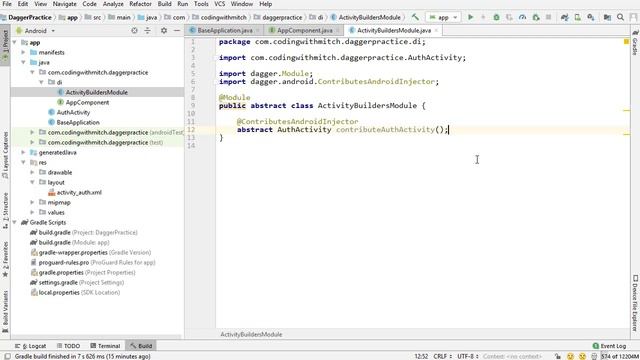Collapse all with the Project panel split icon
640x360 pixels.
click(x=147, y=31)
